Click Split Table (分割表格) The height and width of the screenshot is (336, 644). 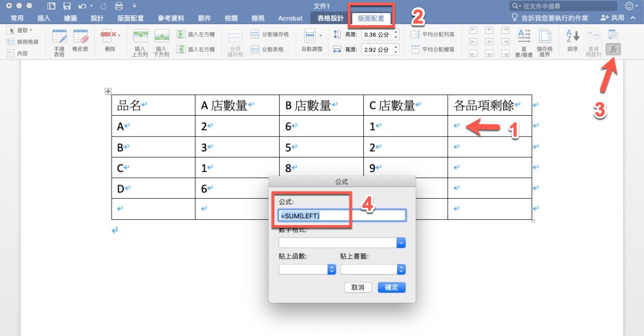pyautogui.click(x=267, y=49)
